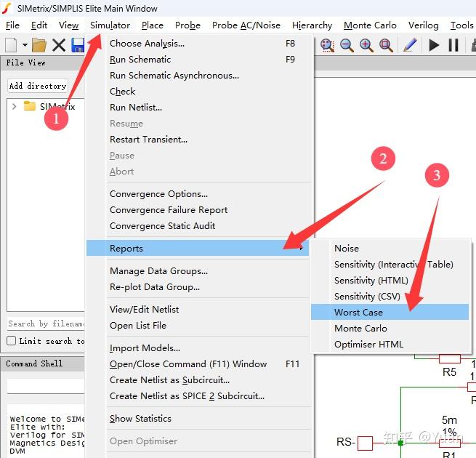Open the Tools menu

click(461, 25)
